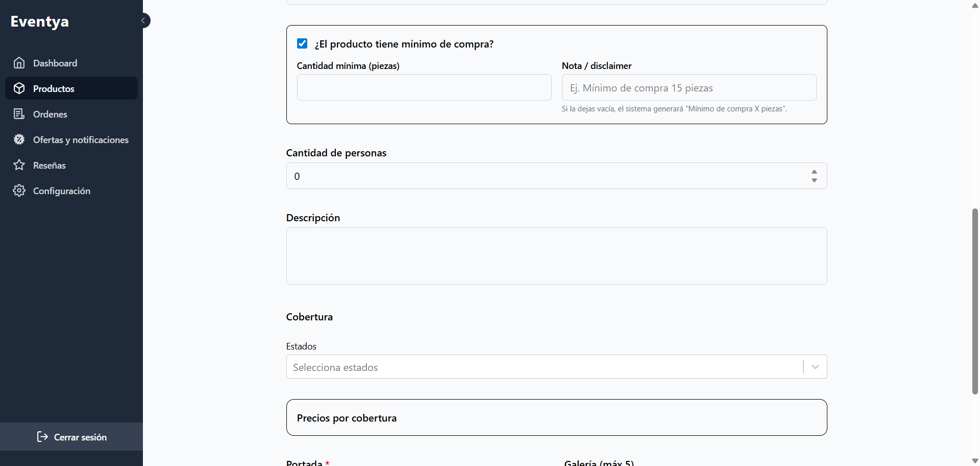Screen dimensions: 980x466
Task: Select the Reseñas star icon
Action: [19, 165]
